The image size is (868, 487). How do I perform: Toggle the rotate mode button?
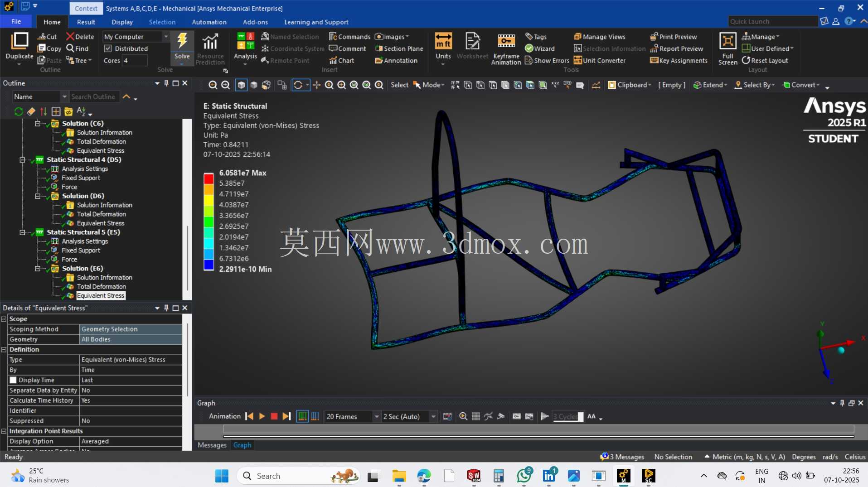[298, 85]
